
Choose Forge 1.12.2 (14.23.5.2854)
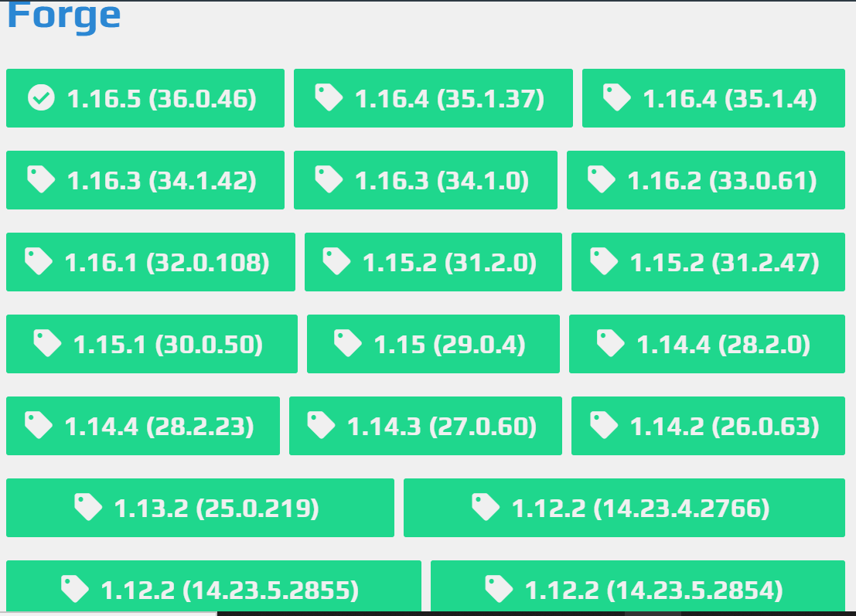pos(638,586)
